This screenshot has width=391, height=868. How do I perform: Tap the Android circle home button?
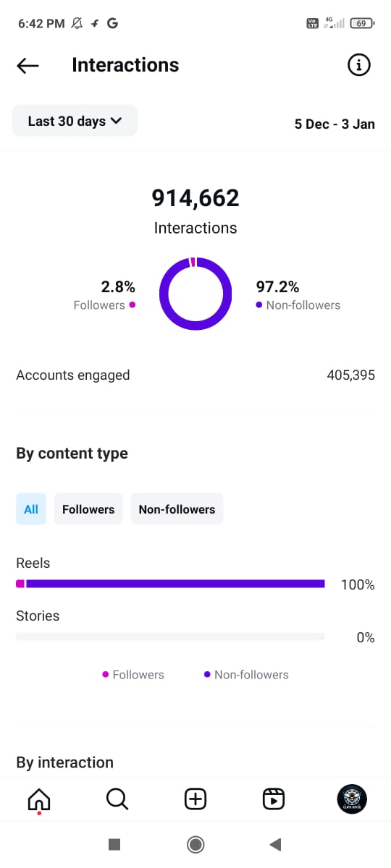point(195,844)
